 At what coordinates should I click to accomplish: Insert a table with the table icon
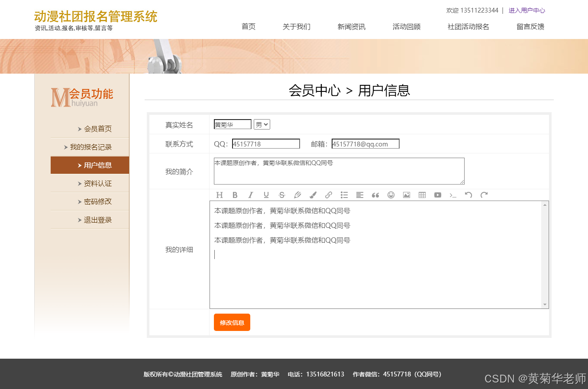(x=422, y=195)
